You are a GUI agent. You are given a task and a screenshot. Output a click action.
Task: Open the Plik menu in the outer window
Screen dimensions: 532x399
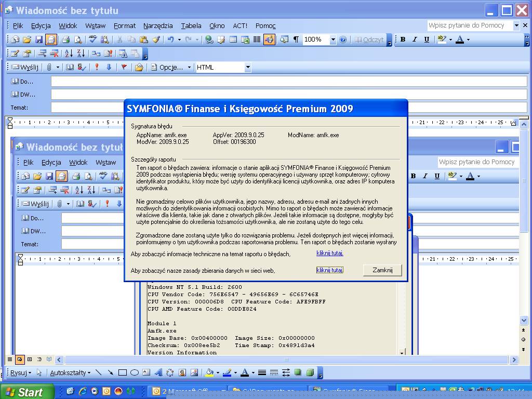[18, 26]
